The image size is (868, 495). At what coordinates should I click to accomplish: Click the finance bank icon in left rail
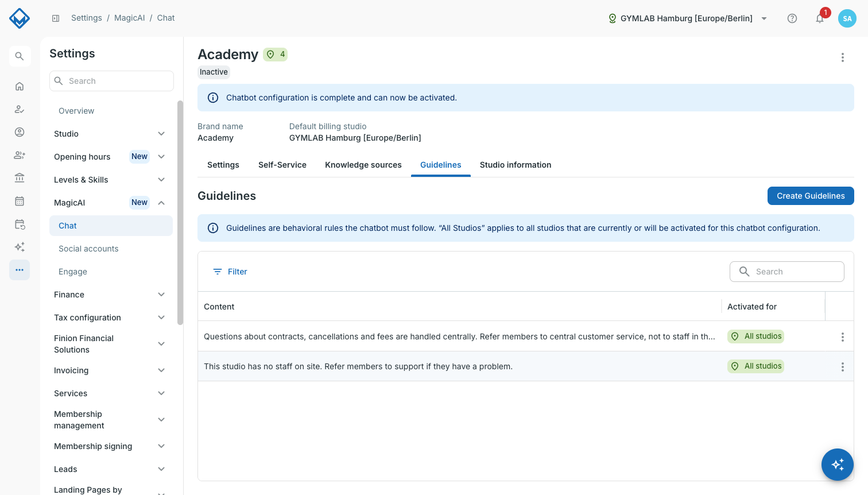(20, 178)
